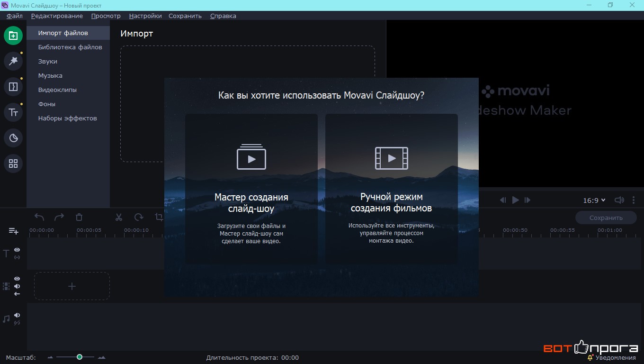
Task: Open the Справка menu
Action: (223, 16)
